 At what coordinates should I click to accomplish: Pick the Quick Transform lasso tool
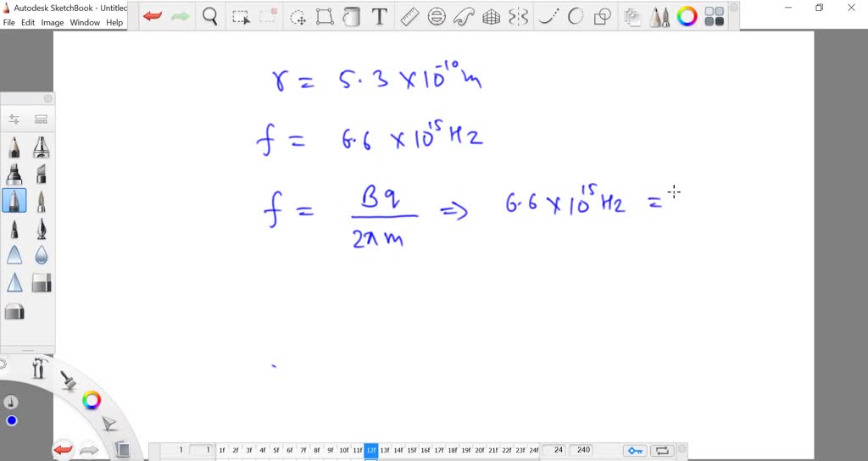298,17
